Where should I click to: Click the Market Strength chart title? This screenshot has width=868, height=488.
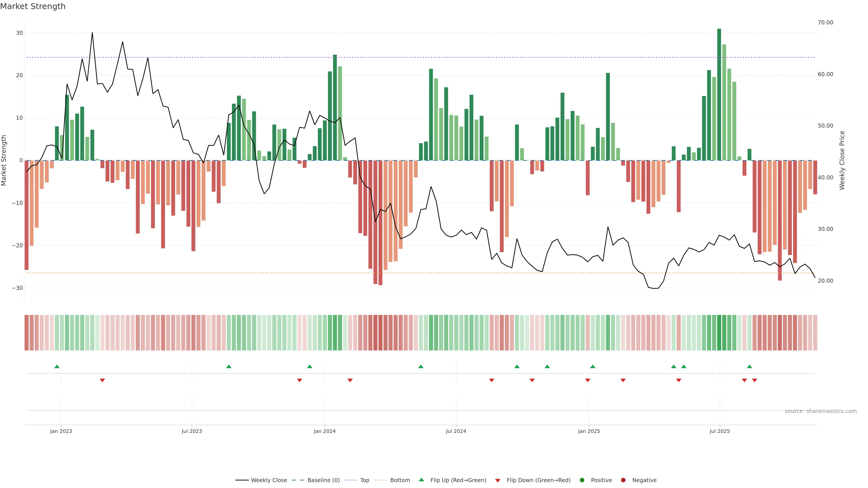33,6
